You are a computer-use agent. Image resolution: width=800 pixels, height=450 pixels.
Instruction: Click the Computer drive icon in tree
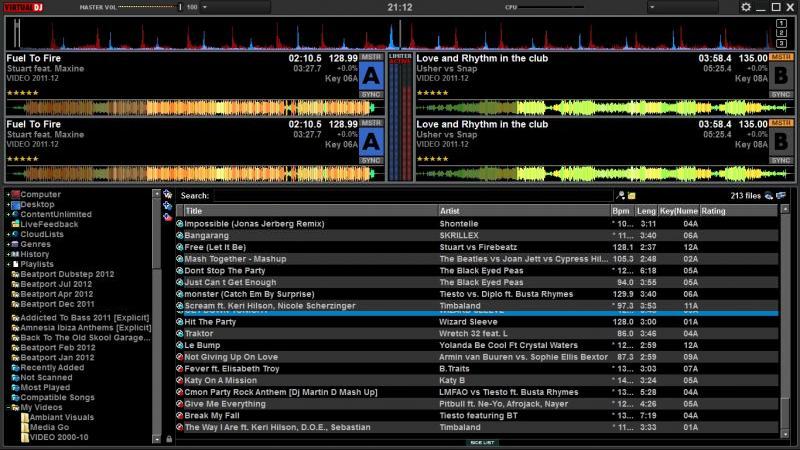[16, 194]
